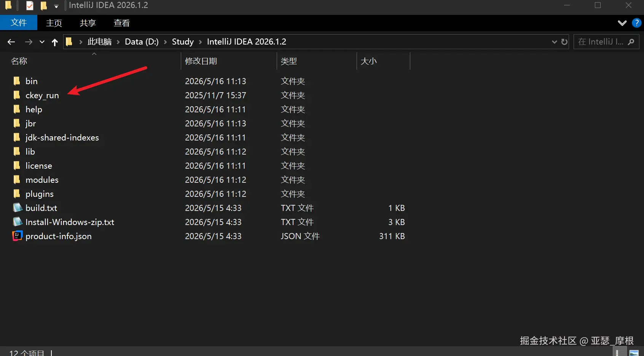
Task: Click the title bar folder icon
Action: point(8,6)
